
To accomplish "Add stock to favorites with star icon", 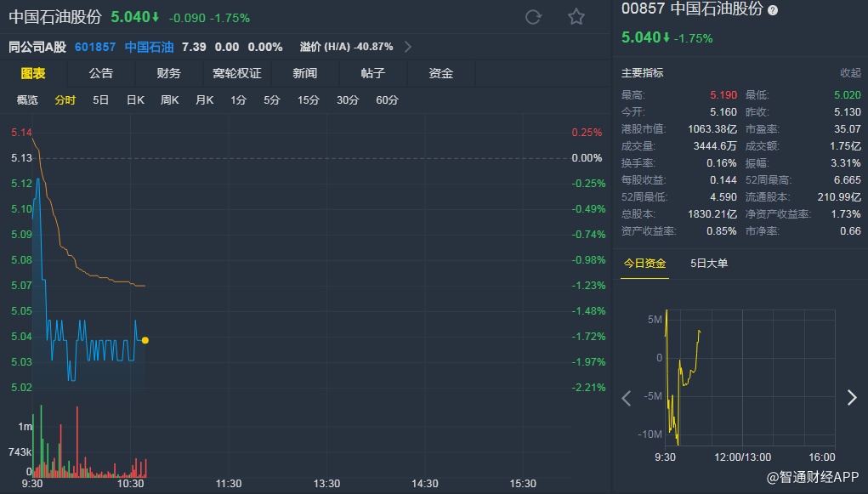I will 576,17.
